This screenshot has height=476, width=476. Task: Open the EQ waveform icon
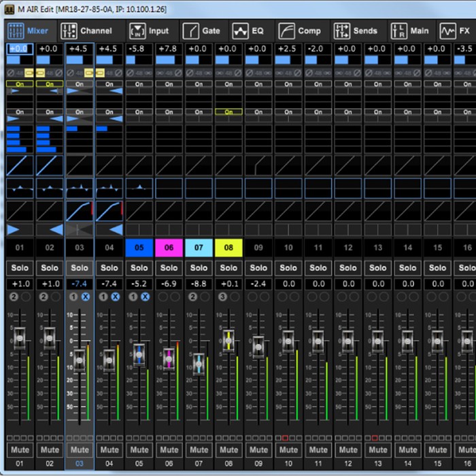[240, 31]
